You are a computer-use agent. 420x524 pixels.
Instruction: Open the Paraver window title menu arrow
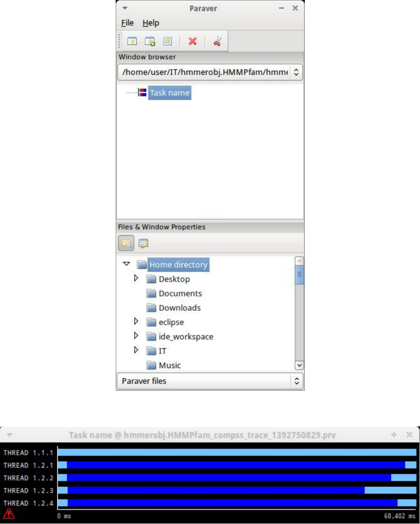[x=125, y=8]
